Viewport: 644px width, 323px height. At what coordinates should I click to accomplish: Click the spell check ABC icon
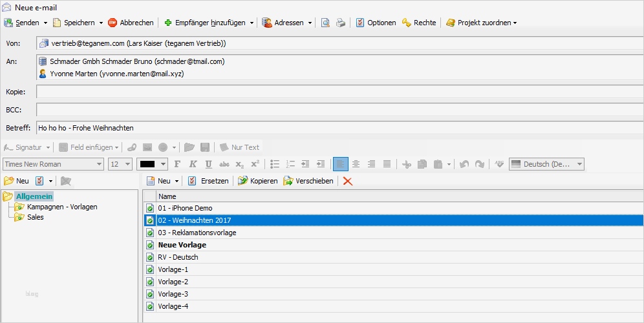pos(499,164)
